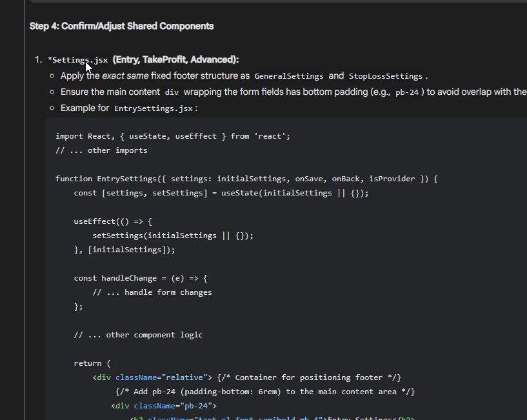Viewport: 527px width, 420px height.
Task: Click the '}, [initialSettings]);' line
Action: (x=124, y=250)
